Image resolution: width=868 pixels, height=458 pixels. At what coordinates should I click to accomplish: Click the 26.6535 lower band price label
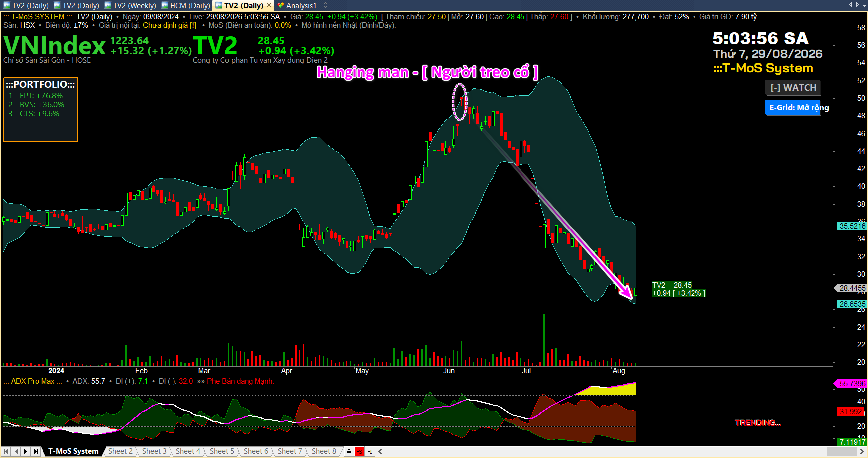(x=852, y=304)
